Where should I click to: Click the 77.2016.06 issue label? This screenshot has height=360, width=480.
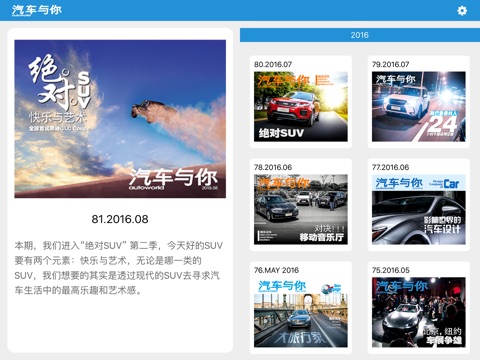coord(391,167)
